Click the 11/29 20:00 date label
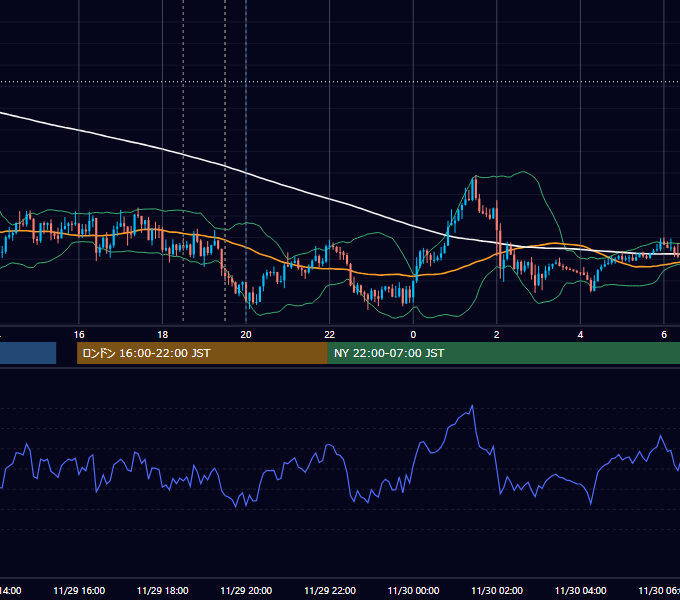Image resolution: width=680 pixels, height=600 pixels. (246, 590)
